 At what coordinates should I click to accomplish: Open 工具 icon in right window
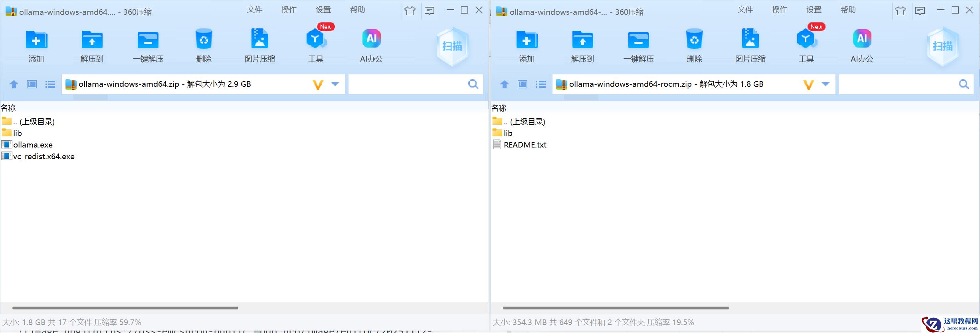click(x=806, y=39)
